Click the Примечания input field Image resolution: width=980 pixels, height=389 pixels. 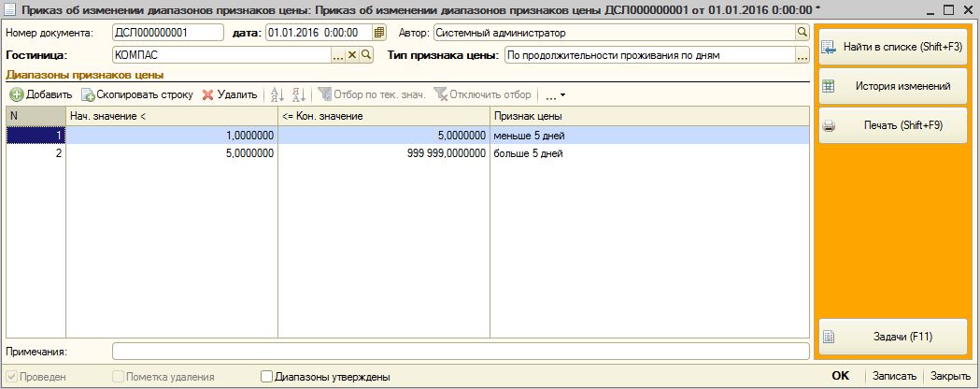(461, 351)
